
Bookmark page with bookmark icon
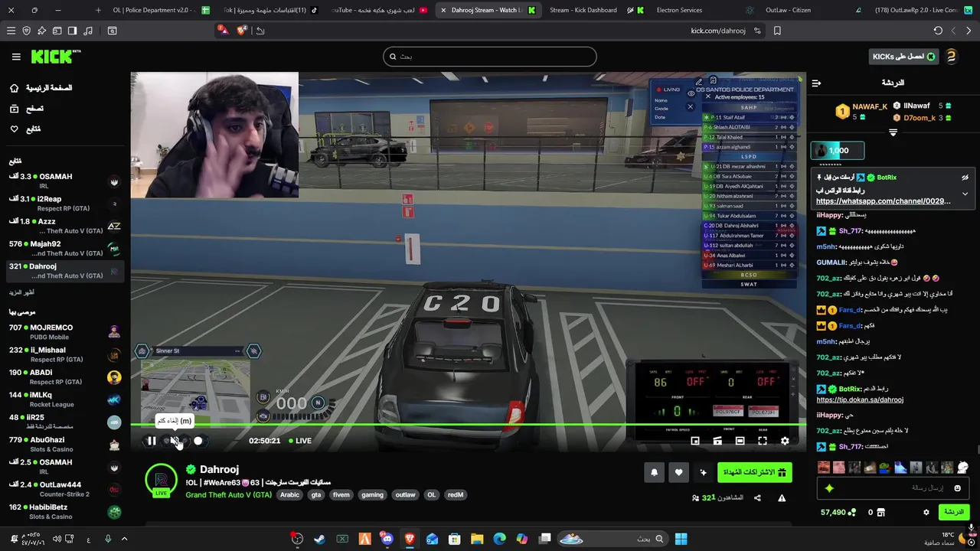pyautogui.click(x=777, y=31)
